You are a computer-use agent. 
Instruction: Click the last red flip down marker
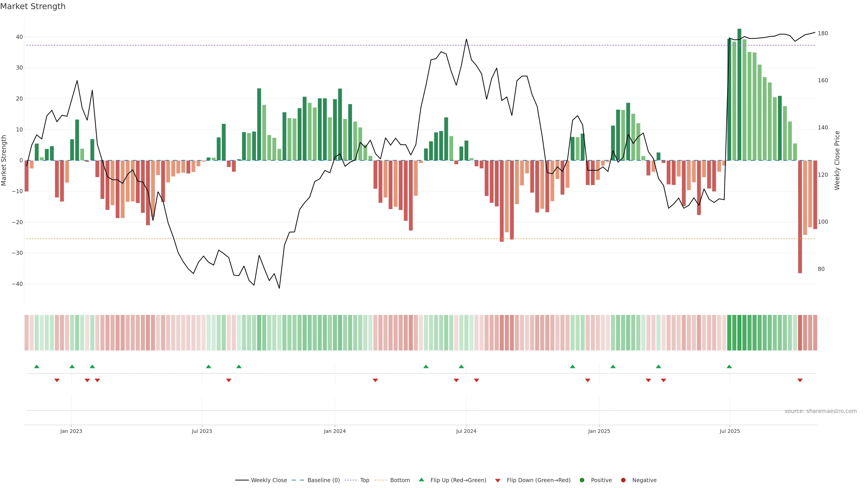pos(800,380)
